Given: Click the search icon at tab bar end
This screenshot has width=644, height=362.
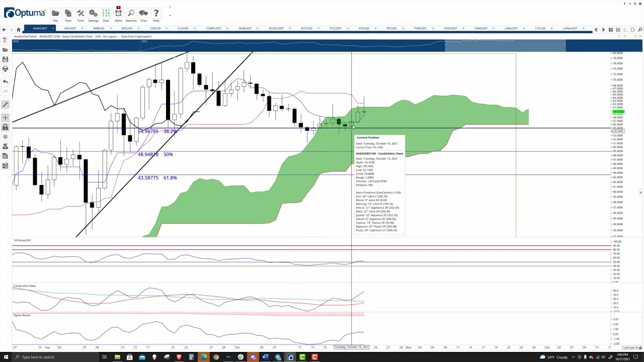Looking at the screenshot, I should click(640, 30).
